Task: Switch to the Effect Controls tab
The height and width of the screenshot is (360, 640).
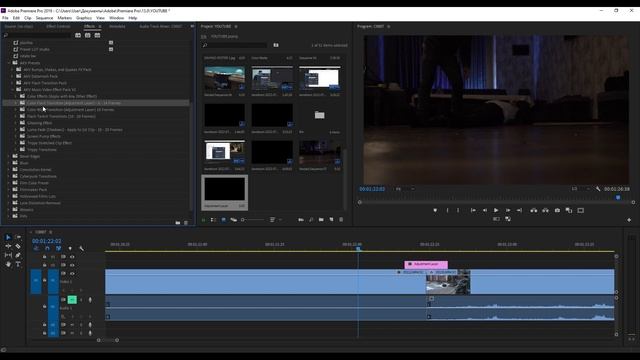Action: [58, 26]
